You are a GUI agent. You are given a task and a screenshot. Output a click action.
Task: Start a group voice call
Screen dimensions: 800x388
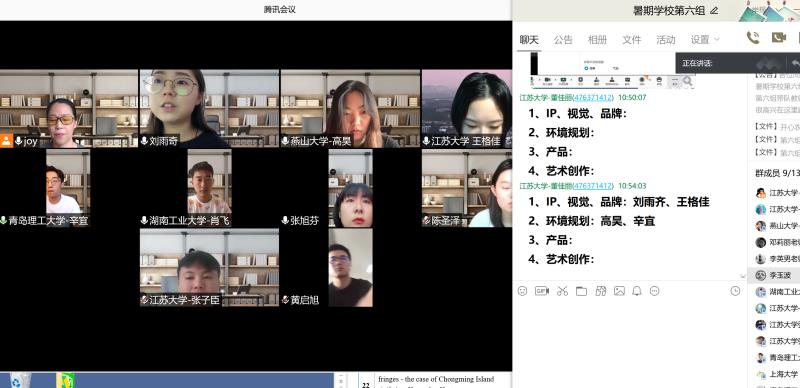pyautogui.click(x=753, y=37)
